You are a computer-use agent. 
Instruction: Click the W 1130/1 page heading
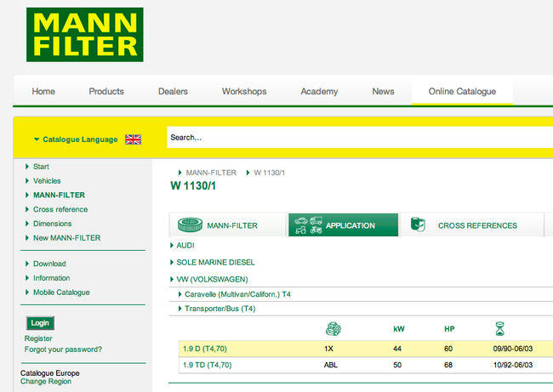[193, 185]
